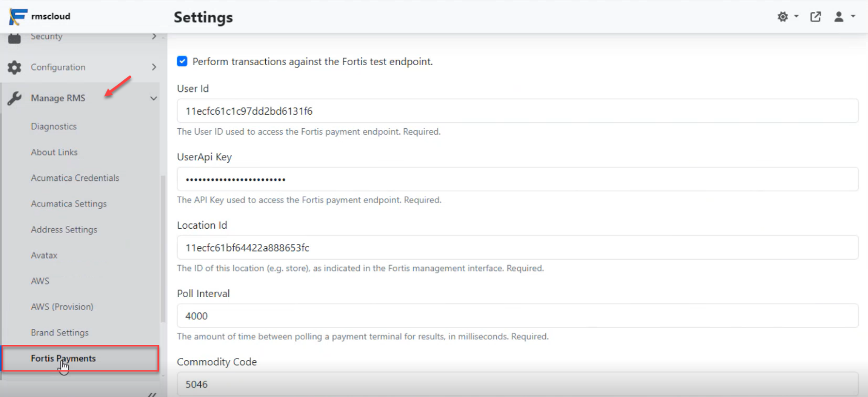Click the Location Id label

coord(202,225)
